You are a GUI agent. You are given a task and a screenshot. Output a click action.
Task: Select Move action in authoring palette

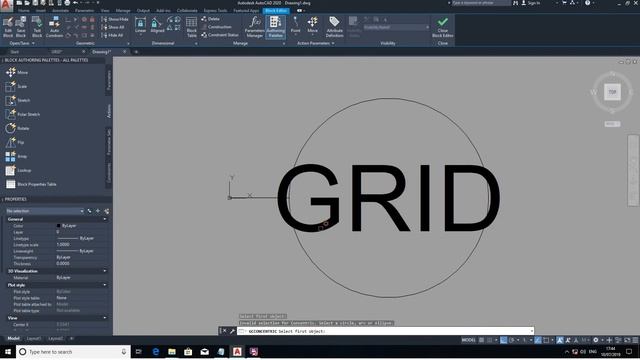pyautogui.click(x=16, y=72)
